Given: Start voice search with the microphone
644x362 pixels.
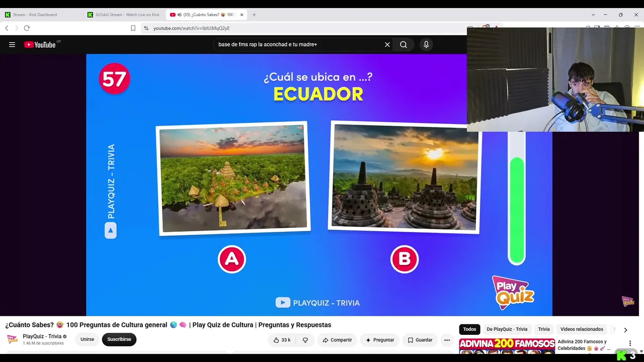Looking at the screenshot, I should (x=426, y=45).
